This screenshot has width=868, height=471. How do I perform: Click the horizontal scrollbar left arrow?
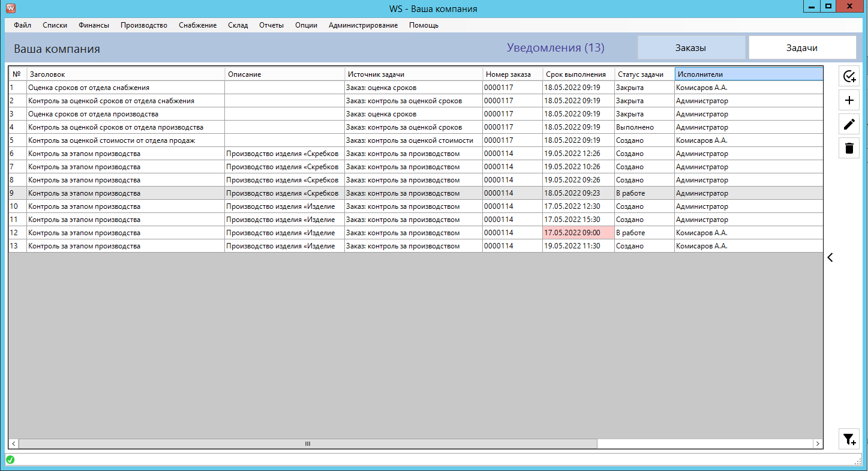14,443
